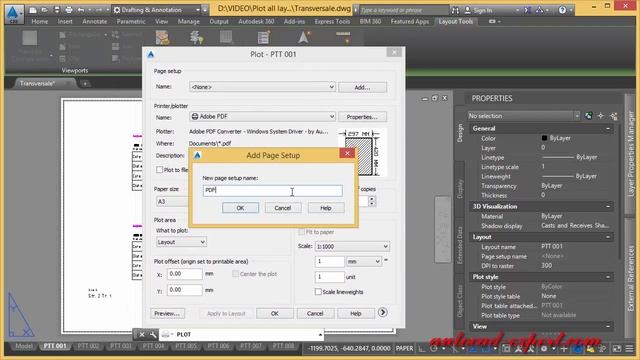Screen dimensions: 640x360
Task: Check the Center the plot checkbox
Action: pos(236,274)
